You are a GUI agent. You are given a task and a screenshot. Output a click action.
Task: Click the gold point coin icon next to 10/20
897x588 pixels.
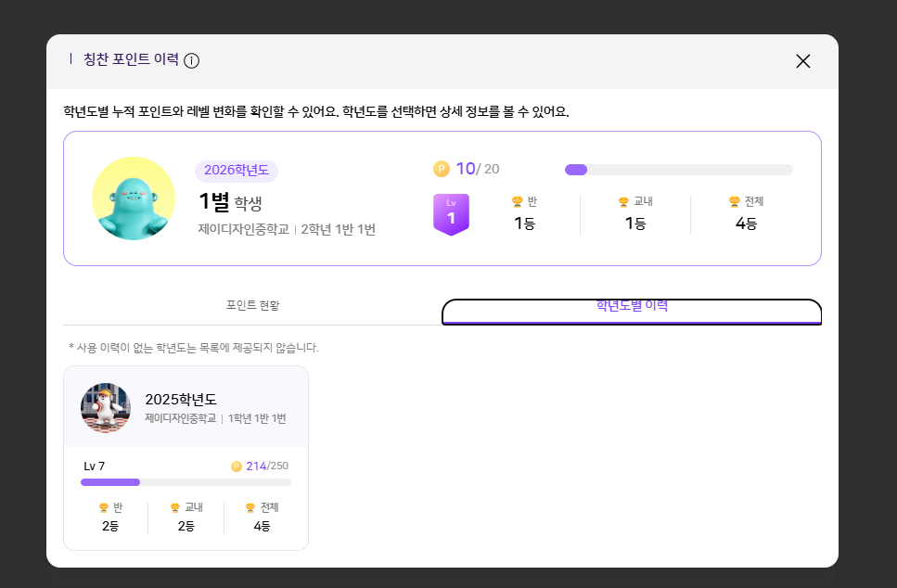(x=442, y=169)
